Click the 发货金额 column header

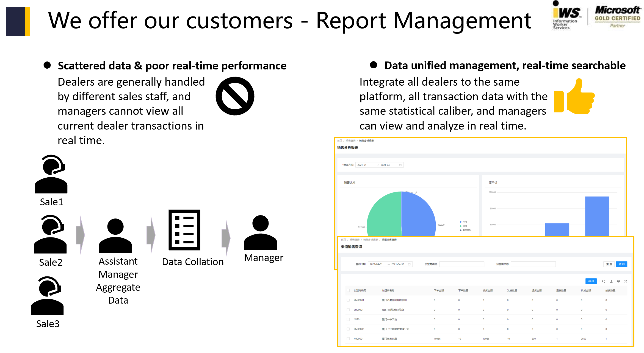point(488,290)
